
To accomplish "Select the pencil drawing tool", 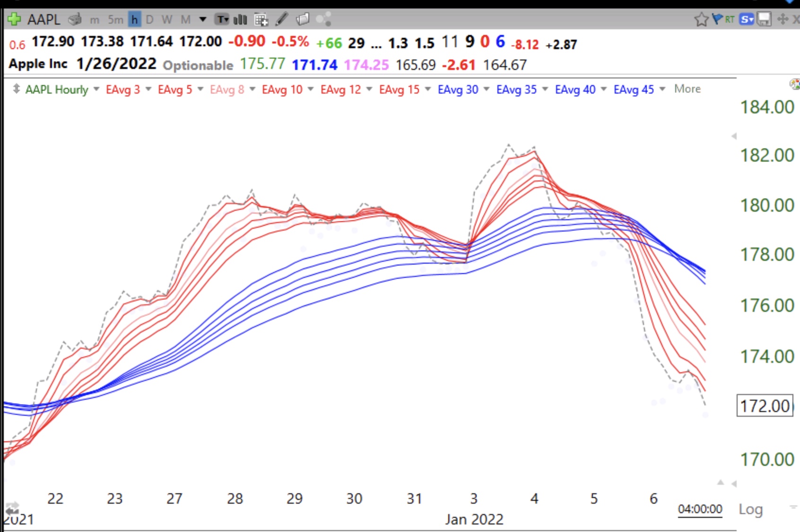I will 282,19.
